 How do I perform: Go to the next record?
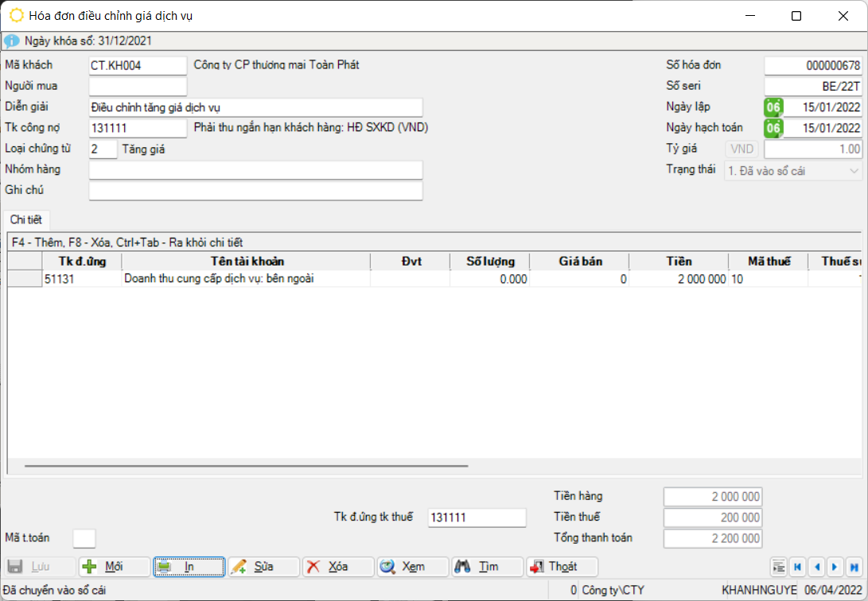[835, 567]
